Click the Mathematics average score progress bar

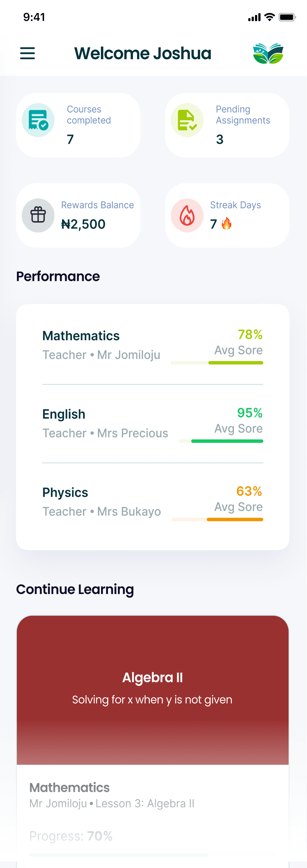(x=217, y=362)
